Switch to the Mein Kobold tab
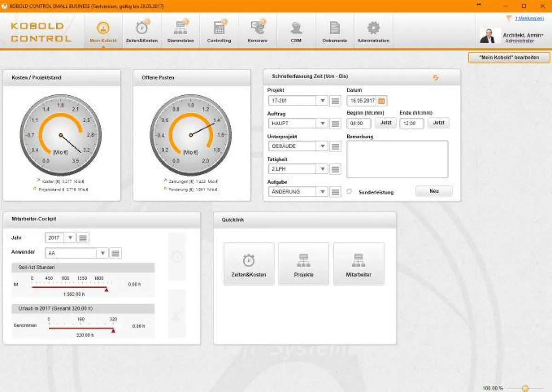This screenshot has height=392, width=552. (103, 30)
